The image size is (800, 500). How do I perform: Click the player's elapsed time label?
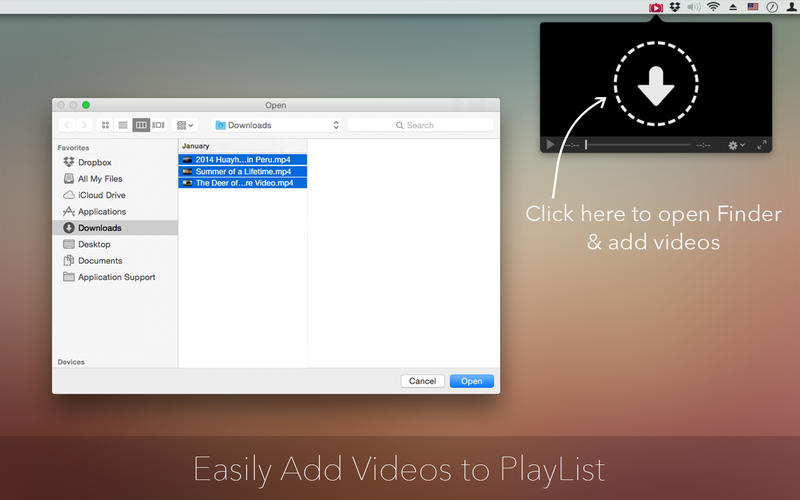[571, 145]
